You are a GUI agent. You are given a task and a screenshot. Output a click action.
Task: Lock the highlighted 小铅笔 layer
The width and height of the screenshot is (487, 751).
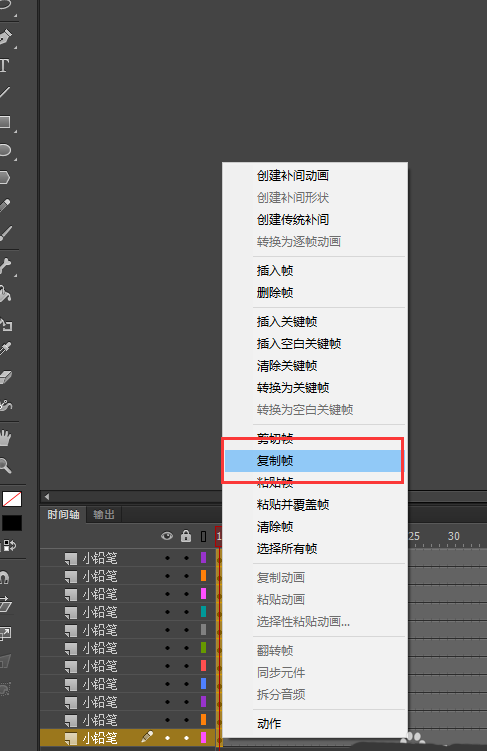186,738
